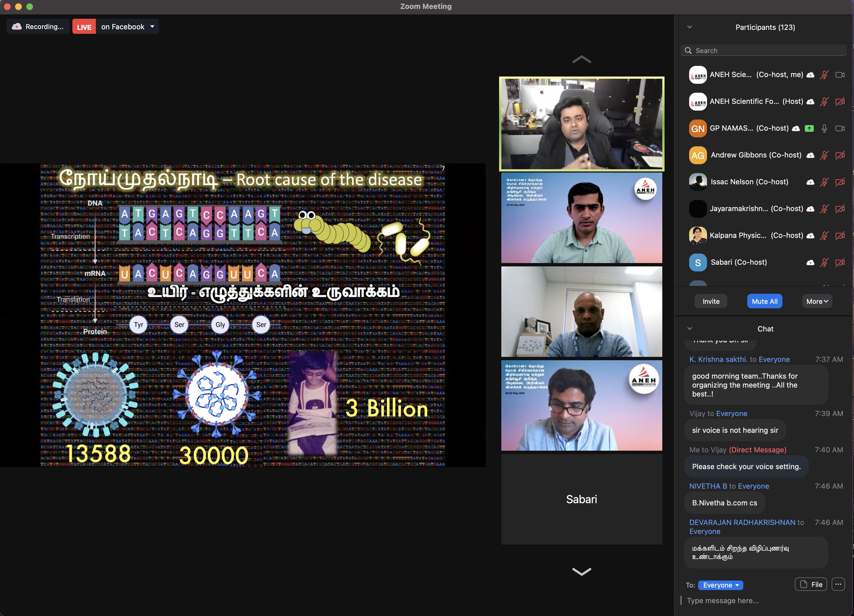The width and height of the screenshot is (854, 616).
Task: Toggle ANEH Scie co-host video camera icon
Action: click(x=840, y=75)
